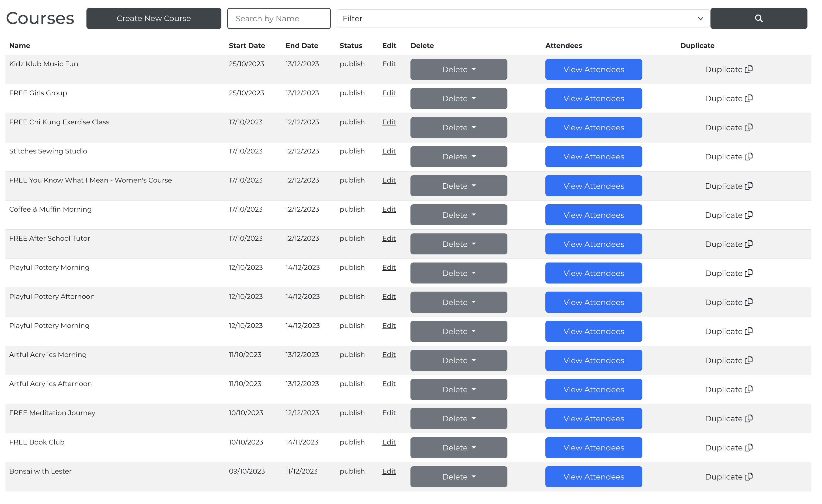Edit the FREE Girls Group course
This screenshot has height=504, width=822.
pos(389,93)
